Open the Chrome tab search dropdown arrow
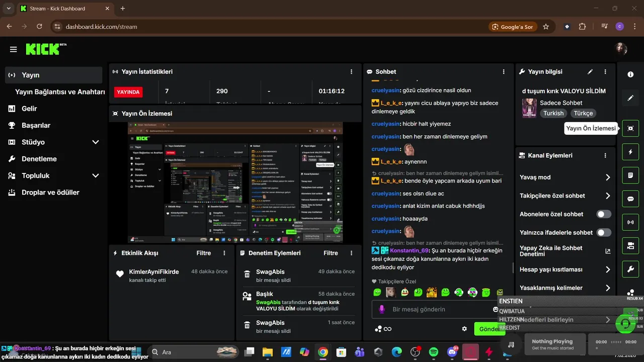This screenshot has width=644, height=362. click(x=9, y=9)
